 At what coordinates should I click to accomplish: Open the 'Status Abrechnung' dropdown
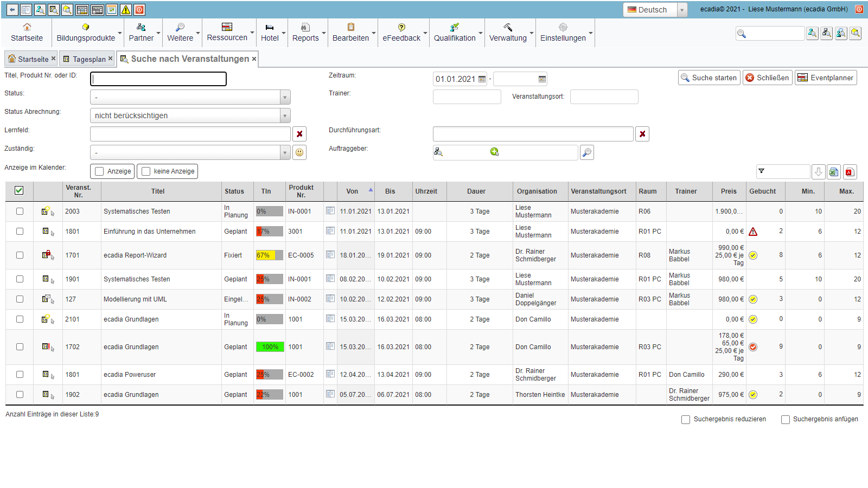click(285, 115)
